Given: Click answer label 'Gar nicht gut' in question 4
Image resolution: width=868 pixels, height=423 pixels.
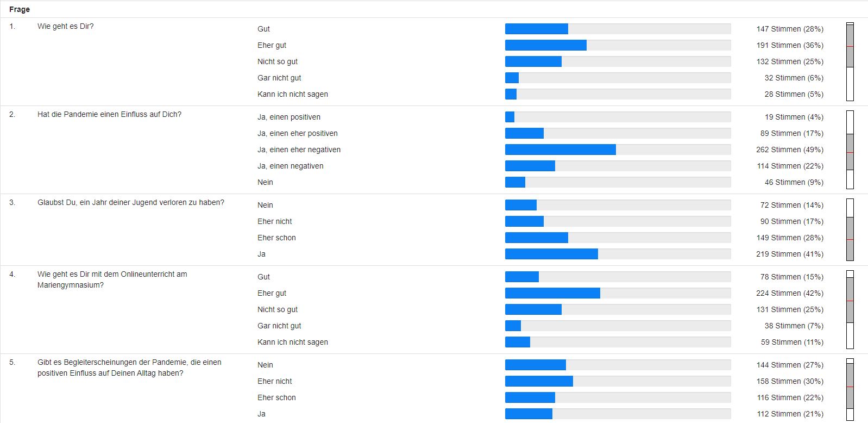Looking at the screenshot, I should [x=279, y=326].
